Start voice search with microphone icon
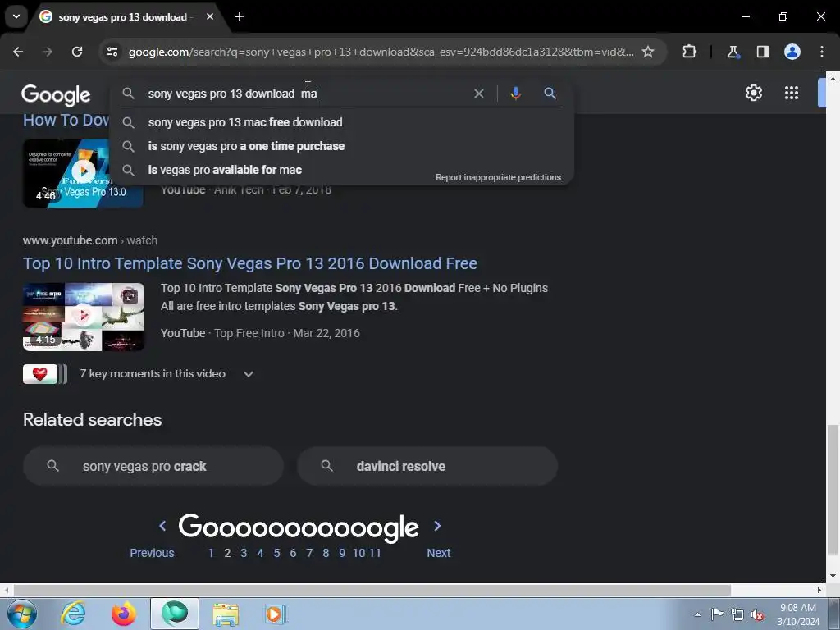The image size is (840, 630). coord(515,94)
